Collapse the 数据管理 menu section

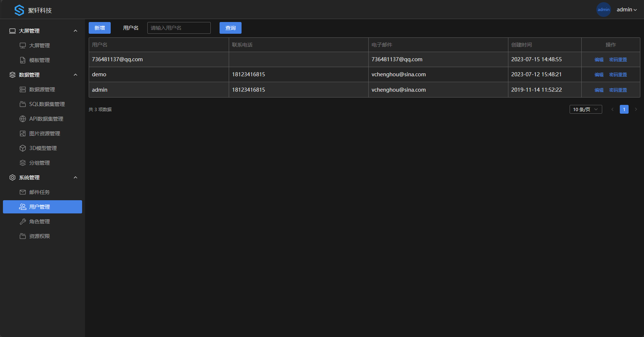(x=76, y=75)
